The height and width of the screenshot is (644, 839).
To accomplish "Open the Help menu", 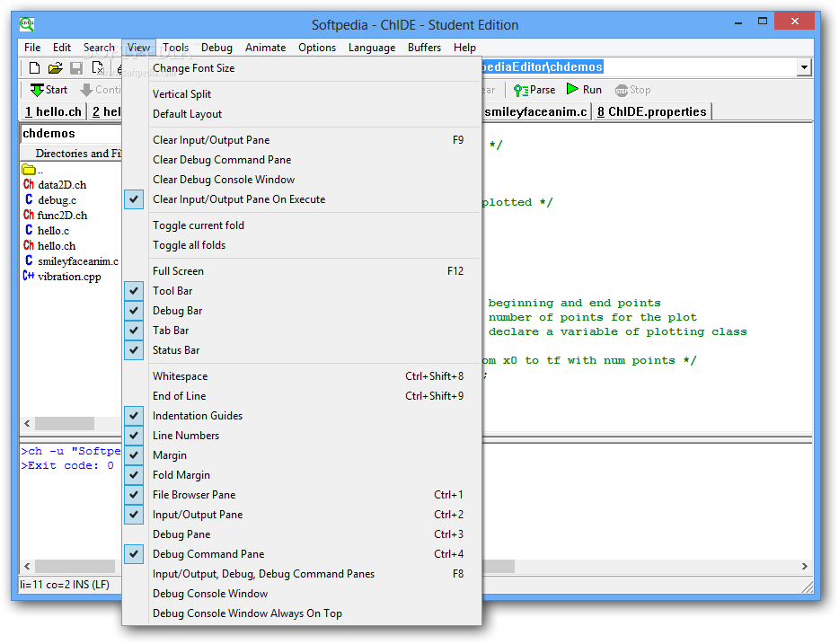I will pos(464,48).
